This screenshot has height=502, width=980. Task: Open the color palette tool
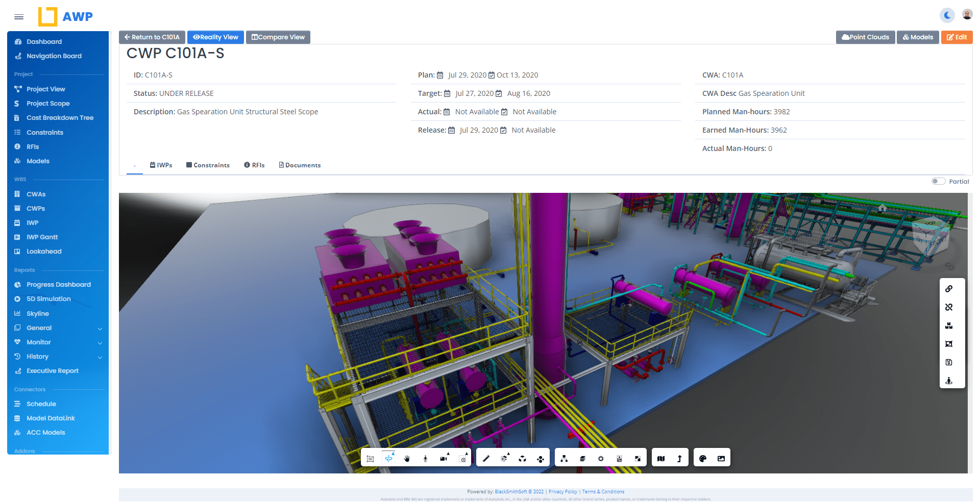703,459
